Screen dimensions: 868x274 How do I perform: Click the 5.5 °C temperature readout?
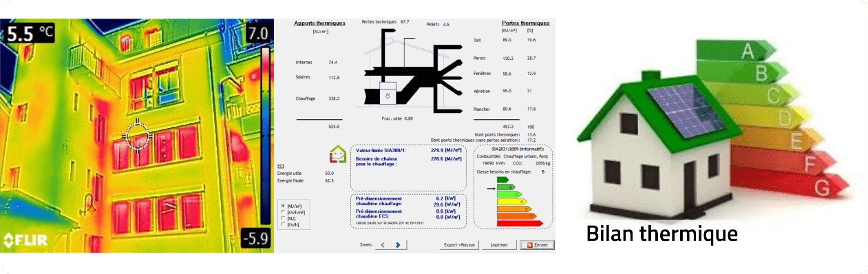30,32
